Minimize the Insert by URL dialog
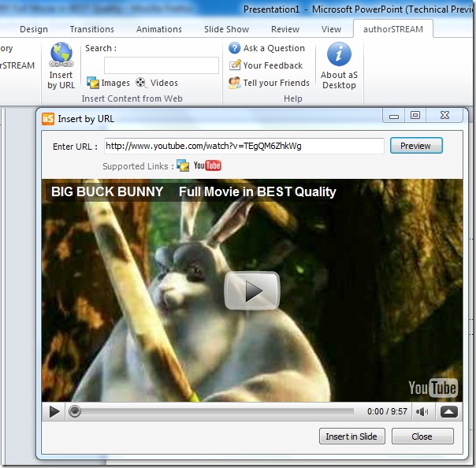 (x=394, y=116)
